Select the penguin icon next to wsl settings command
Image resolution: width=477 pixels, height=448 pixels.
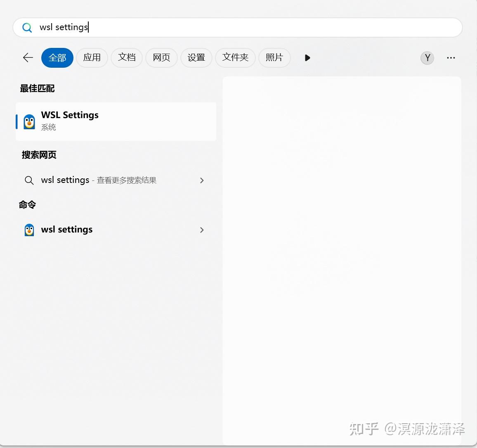tap(29, 230)
